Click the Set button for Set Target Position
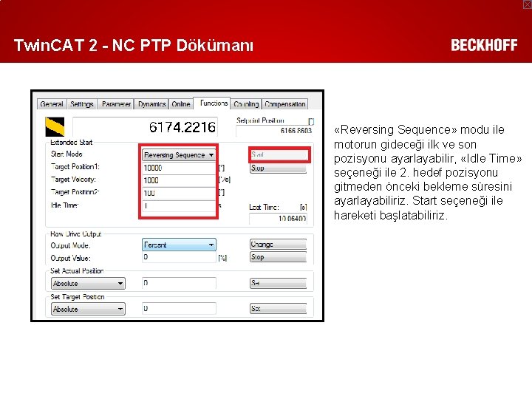The width and height of the screenshot is (532, 399). click(x=279, y=309)
